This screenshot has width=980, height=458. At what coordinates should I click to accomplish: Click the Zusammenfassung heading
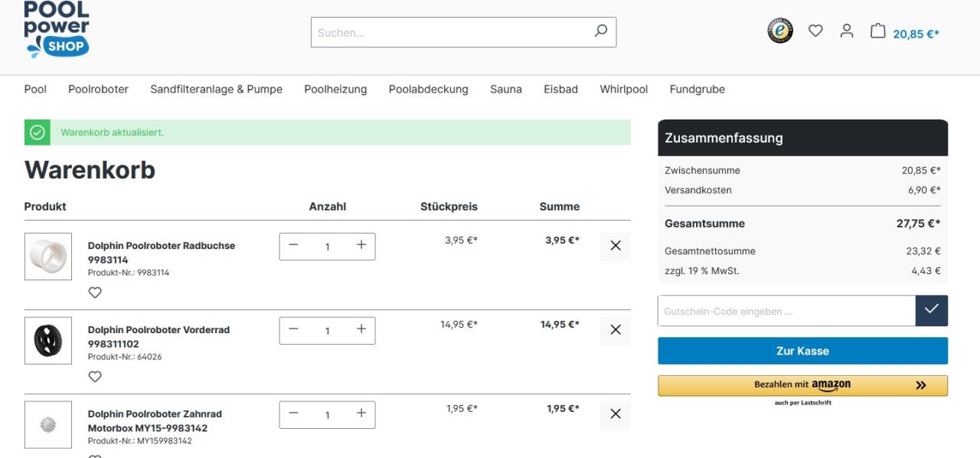(x=724, y=139)
